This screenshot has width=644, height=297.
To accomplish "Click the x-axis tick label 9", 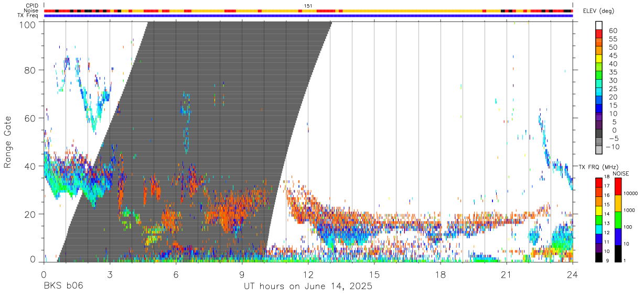I will (242, 274).
